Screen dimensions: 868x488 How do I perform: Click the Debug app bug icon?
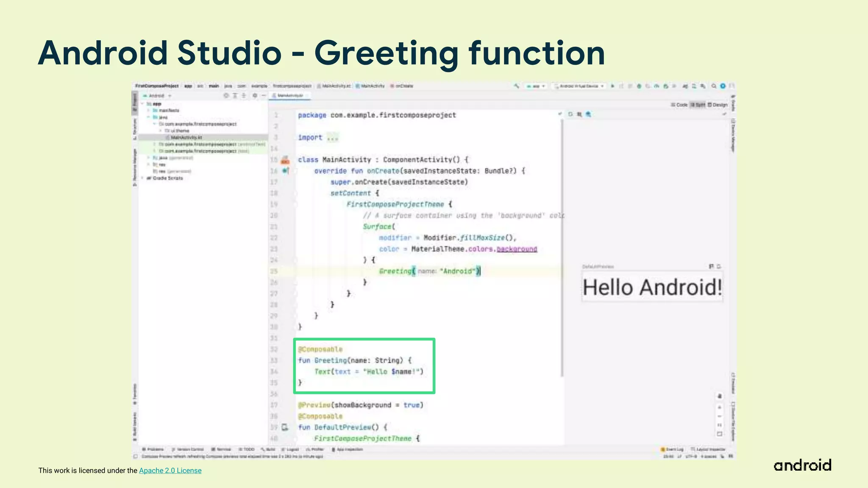(x=639, y=86)
